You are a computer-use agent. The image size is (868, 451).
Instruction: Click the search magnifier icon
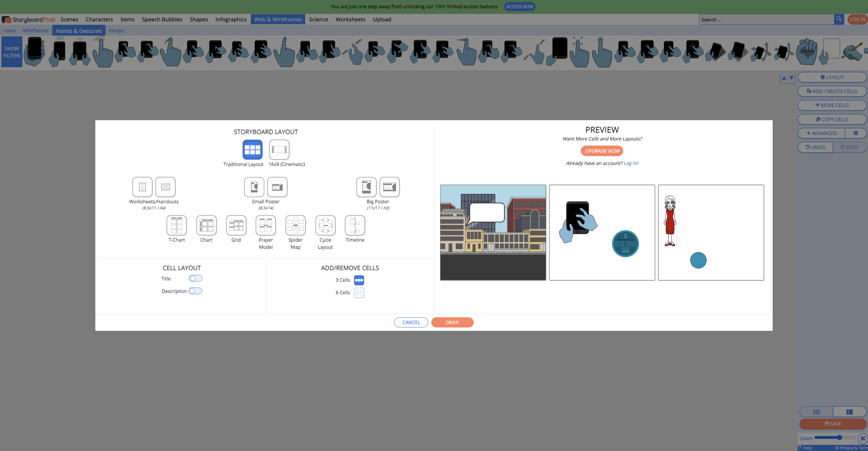tap(839, 19)
